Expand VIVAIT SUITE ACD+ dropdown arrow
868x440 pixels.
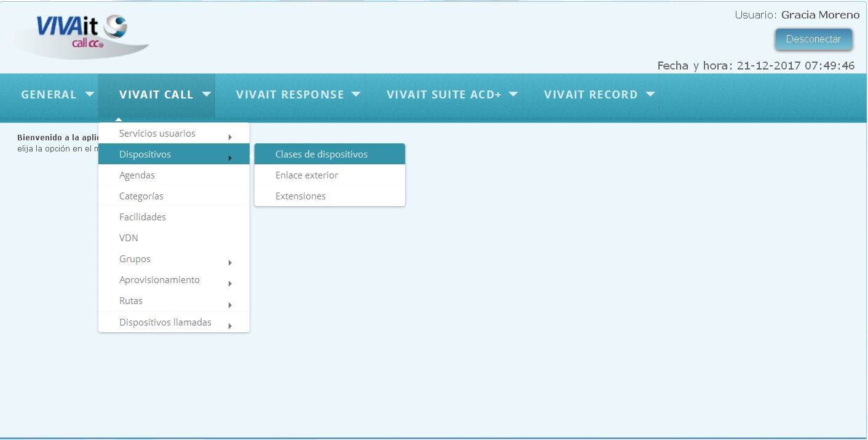pos(513,94)
